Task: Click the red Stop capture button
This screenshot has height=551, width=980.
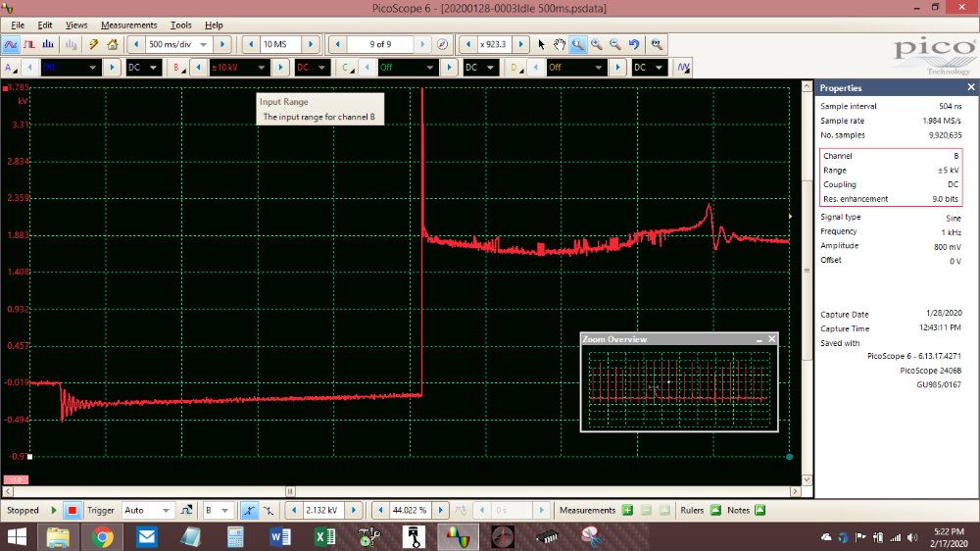Action: click(73, 511)
